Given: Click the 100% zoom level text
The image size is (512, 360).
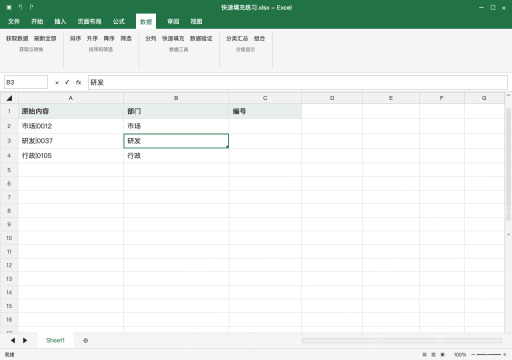Looking at the screenshot, I should click(x=460, y=355).
